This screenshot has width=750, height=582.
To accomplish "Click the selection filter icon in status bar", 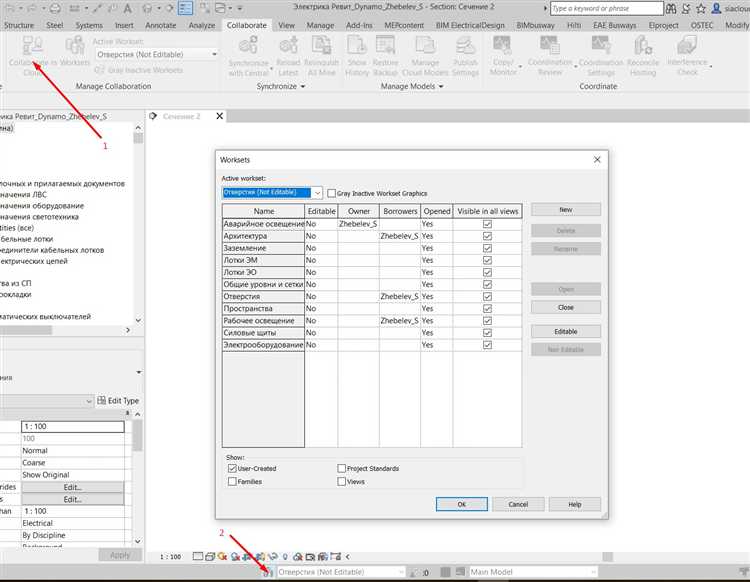I will (x=744, y=572).
